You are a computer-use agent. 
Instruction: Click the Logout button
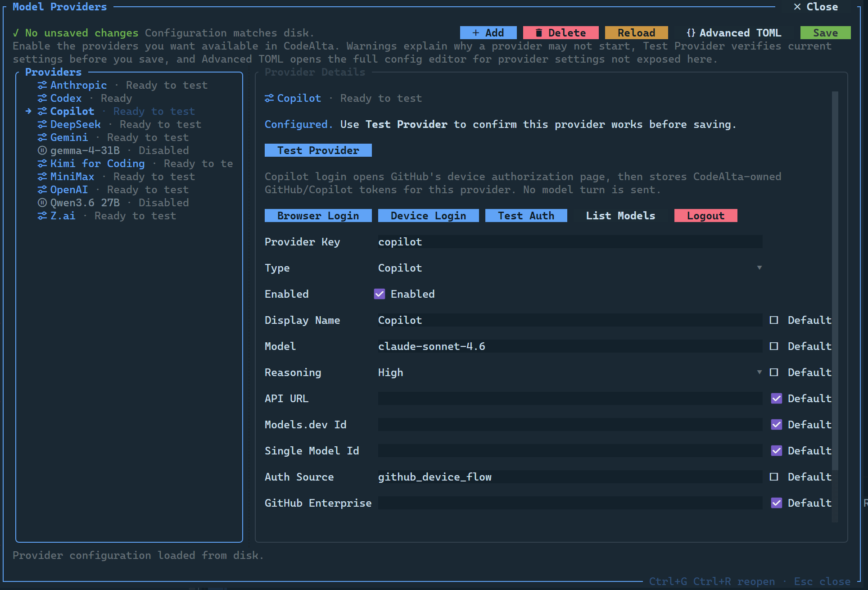pyautogui.click(x=705, y=216)
